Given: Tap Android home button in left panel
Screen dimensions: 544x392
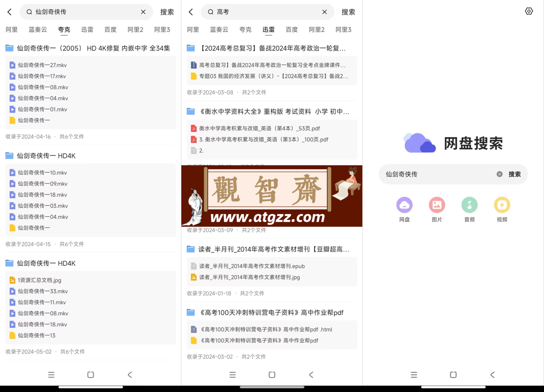Looking at the screenshot, I should (91, 375).
